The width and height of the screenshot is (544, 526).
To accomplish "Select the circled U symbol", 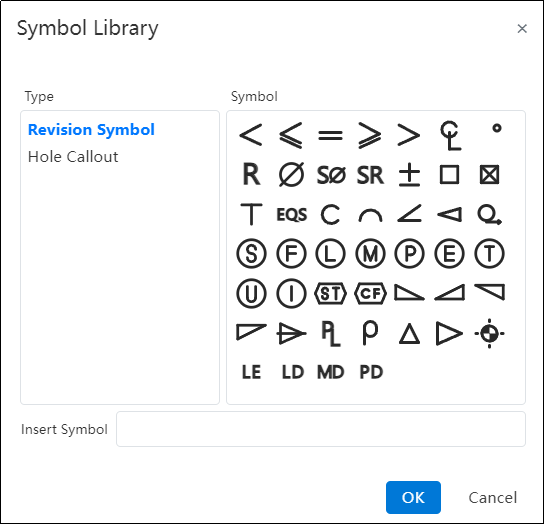I will [252, 294].
